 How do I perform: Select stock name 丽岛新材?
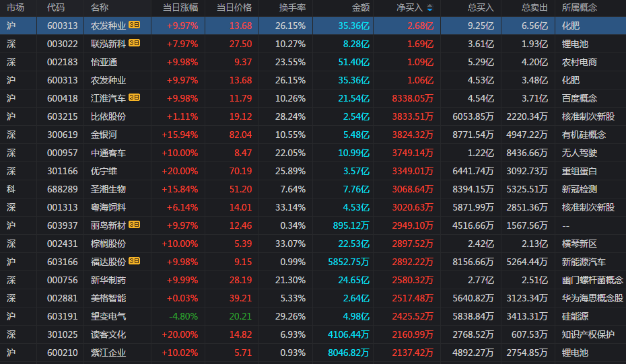pos(108,225)
